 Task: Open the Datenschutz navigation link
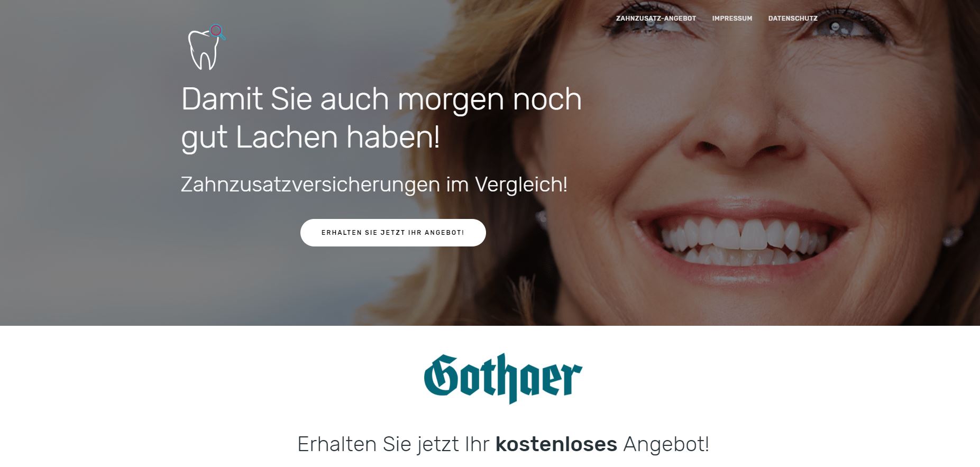pos(793,19)
